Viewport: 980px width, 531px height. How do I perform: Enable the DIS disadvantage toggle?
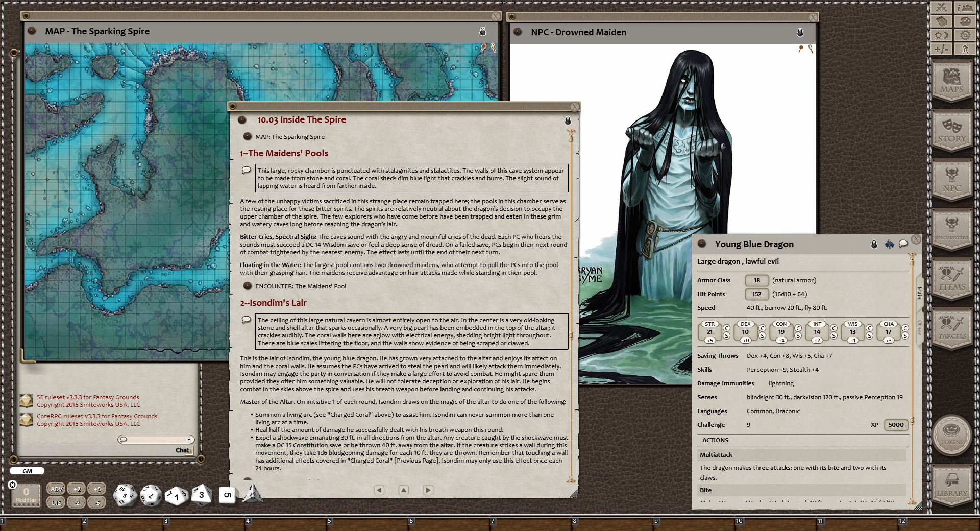point(56,502)
